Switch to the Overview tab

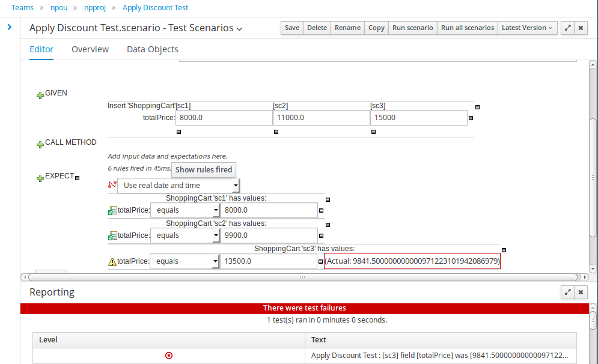[x=90, y=49]
